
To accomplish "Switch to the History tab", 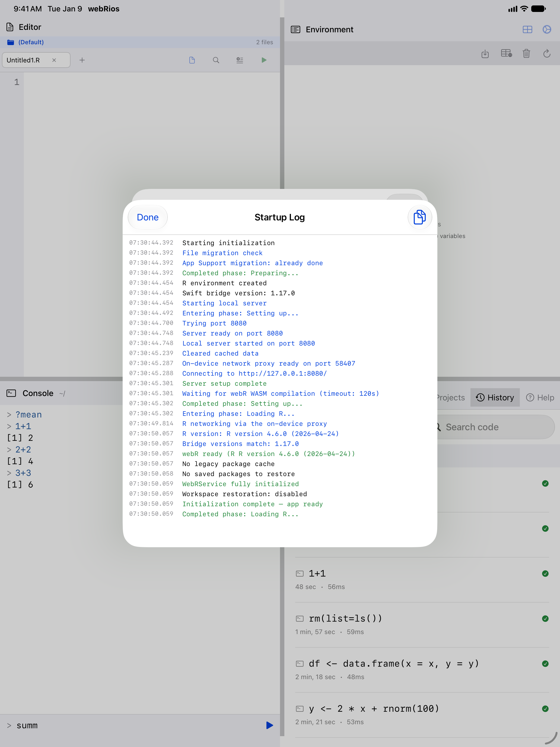I will tap(495, 397).
